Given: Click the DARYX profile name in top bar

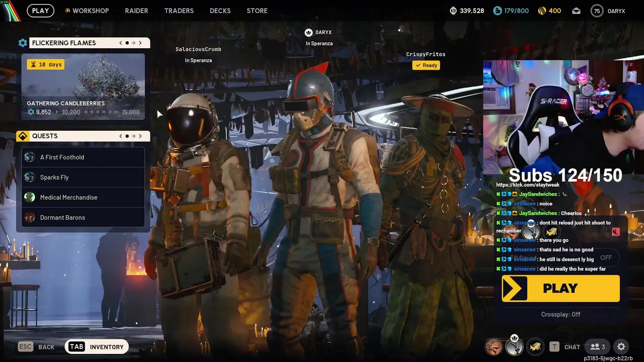Looking at the screenshot, I should (616, 11).
